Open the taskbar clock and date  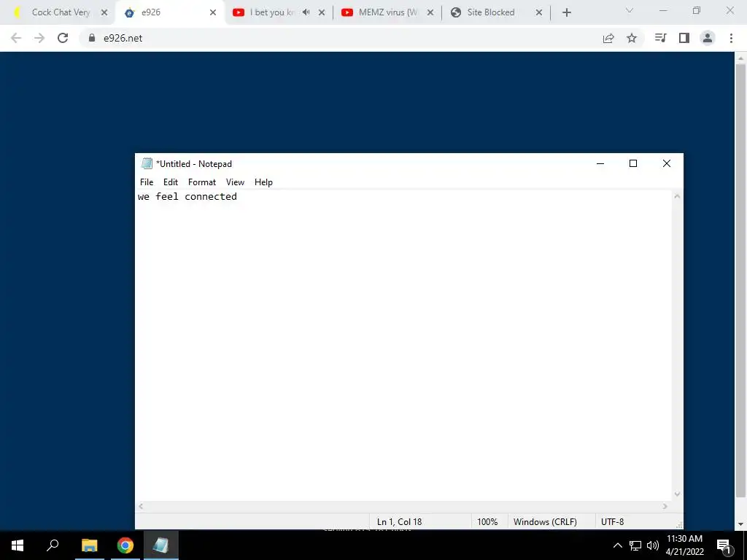point(684,545)
